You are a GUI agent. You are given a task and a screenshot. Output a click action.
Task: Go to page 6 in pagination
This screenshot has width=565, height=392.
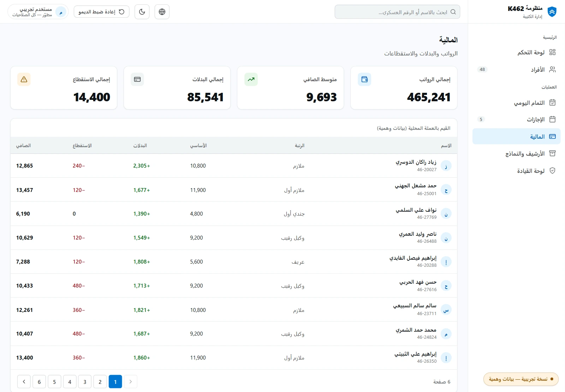[x=39, y=381]
